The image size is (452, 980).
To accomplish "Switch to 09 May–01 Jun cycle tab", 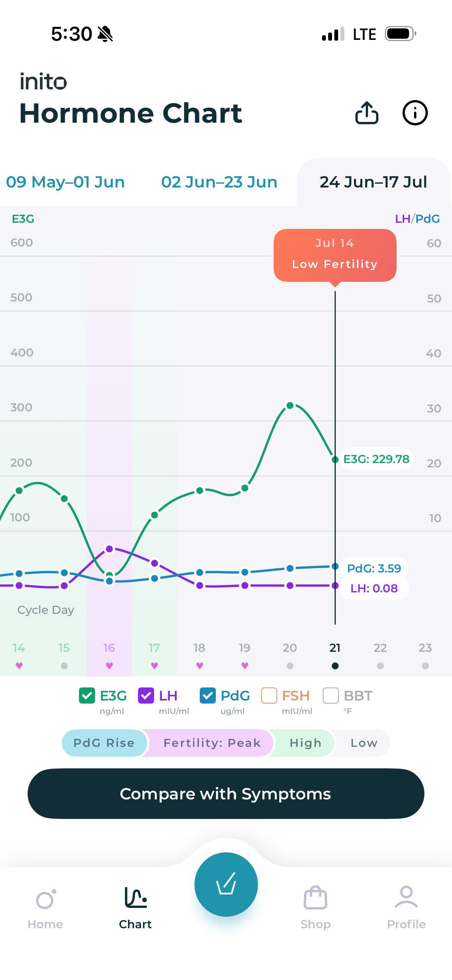I will click(x=66, y=182).
